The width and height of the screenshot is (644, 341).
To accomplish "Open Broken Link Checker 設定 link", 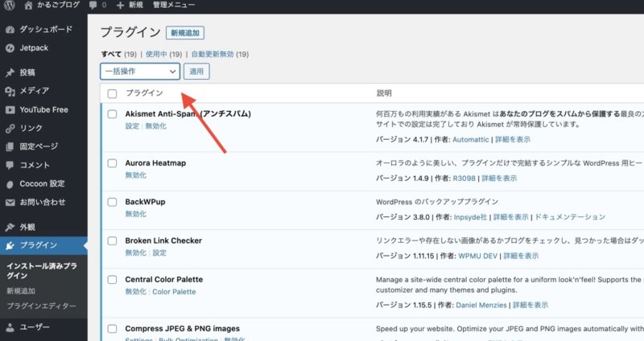I will [159, 253].
